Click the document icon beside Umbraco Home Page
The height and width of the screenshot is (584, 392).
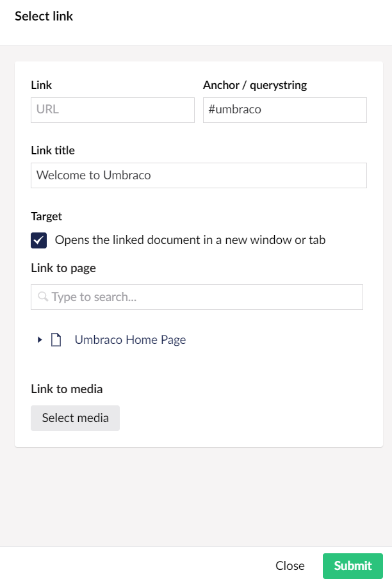(56, 340)
